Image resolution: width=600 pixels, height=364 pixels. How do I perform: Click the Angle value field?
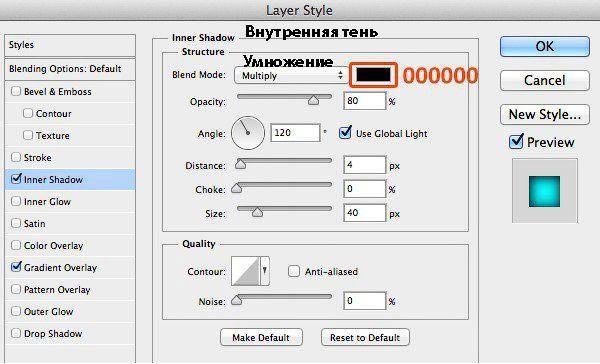pyautogui.click(x=295, y=133)
